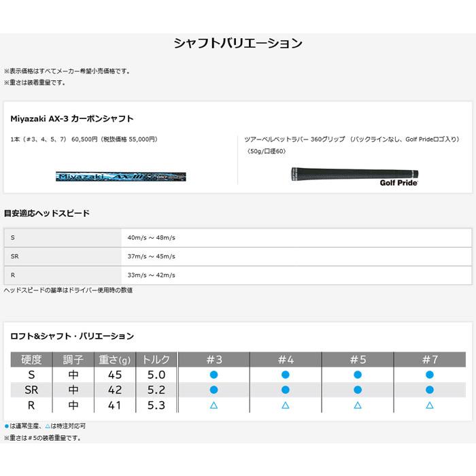
Task: Click the #7 column header
Action: point(430,360)
